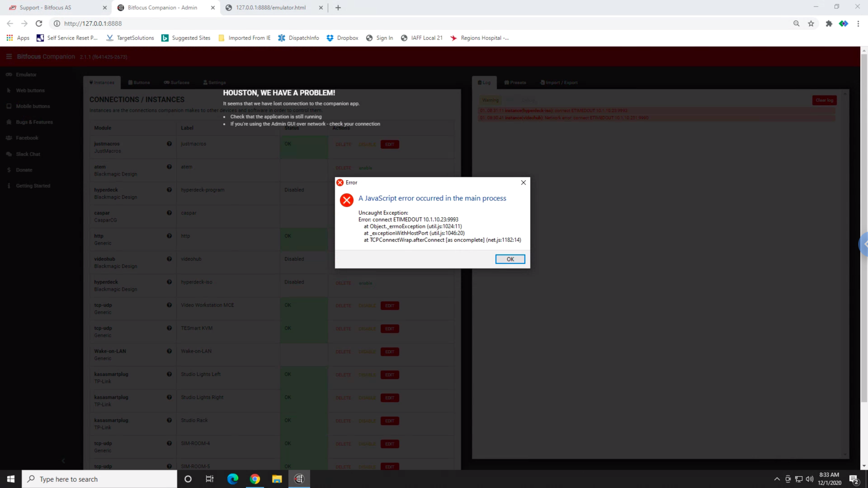Open File Explorer from the taskbar
This screenshot has height=488, width=868.
[277, 479]
